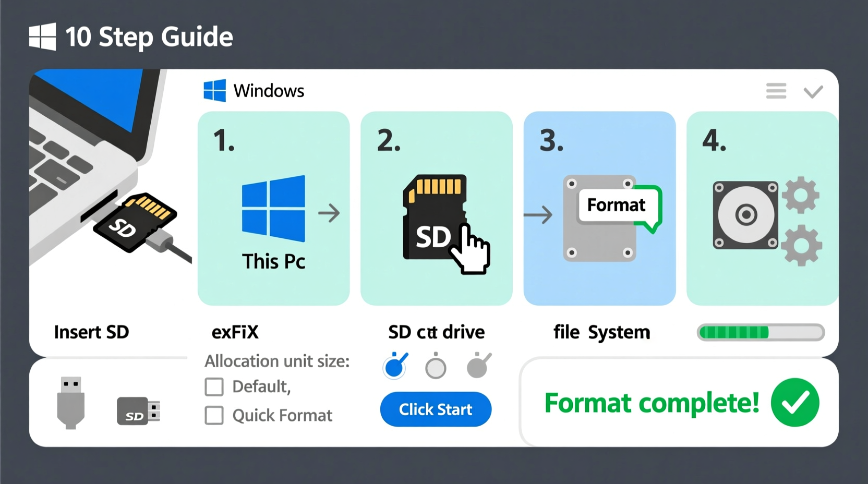868x484 pixels.
Task: Select the blue filled radio button
Action: click(395, 367)
